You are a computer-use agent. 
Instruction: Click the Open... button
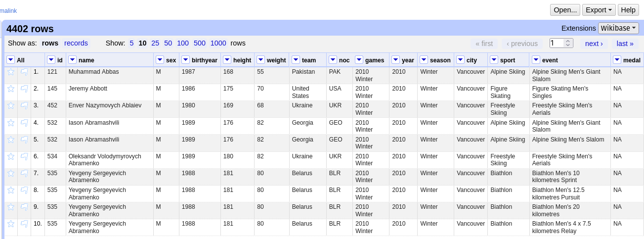tap(565, 10)
